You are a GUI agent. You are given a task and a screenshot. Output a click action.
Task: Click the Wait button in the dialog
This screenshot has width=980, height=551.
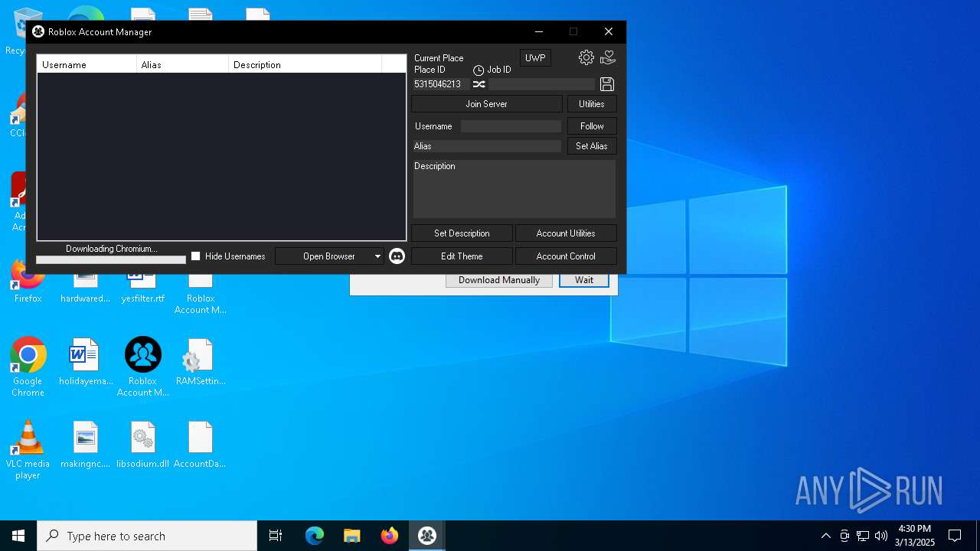584,280
